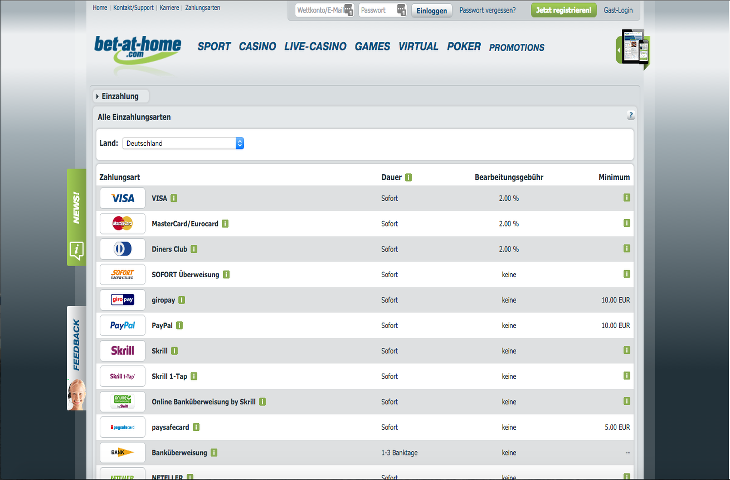Open info icon beside Skrill name
This screenshot has height=480, width=730.
[x=174, y=351]
